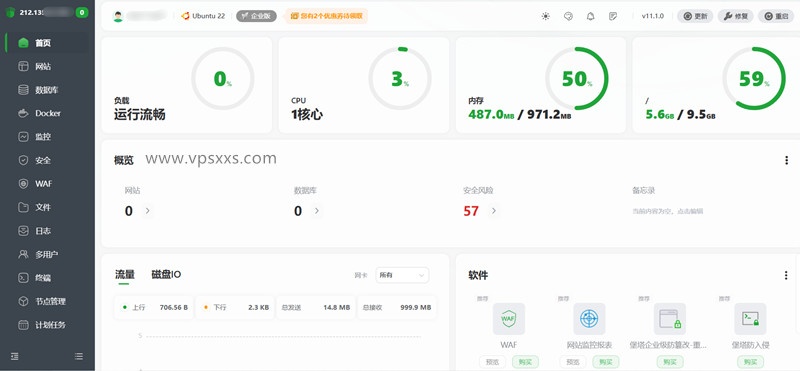Click the palette theme icon
800x371 pixels.
pos(568,16)
